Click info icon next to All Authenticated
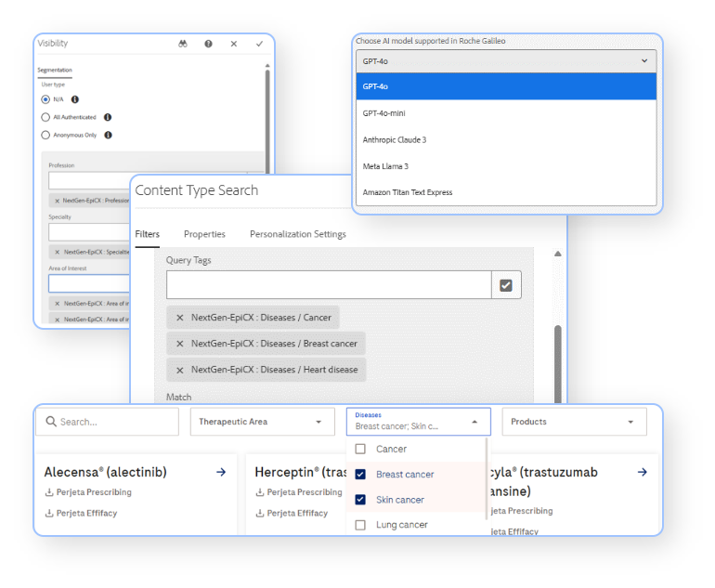The width and height of the screenshot is (715, 588). tap(108, 117)
